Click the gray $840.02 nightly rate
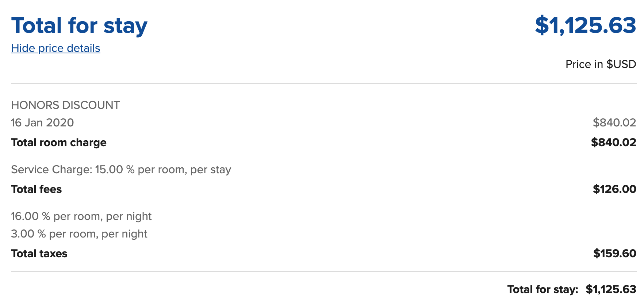The height and width of the screenshot is (304, 644). pos(614,123)
